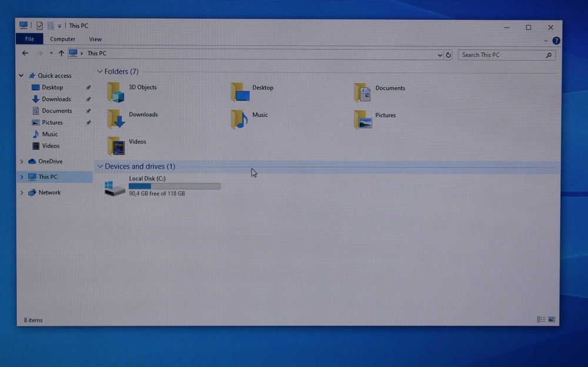The width and height of the screenshot is (588, 367).
Task: Select Pictures in Quick access sidebar
Action: click(x=52, y=122)
